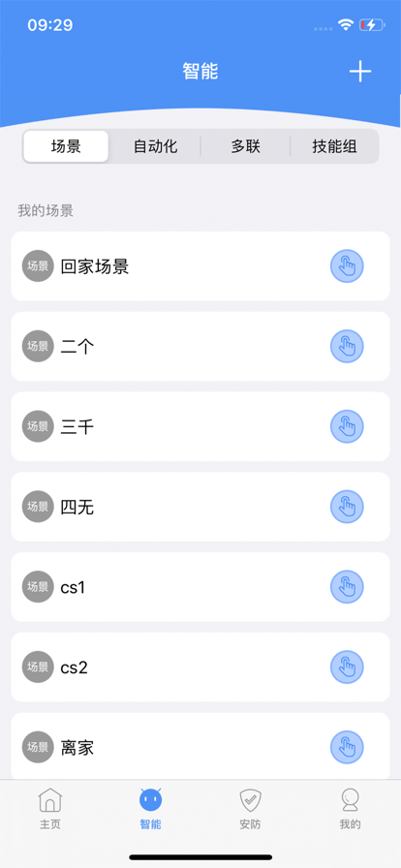Execute the 三千 scene tap icon

(347, 427)
